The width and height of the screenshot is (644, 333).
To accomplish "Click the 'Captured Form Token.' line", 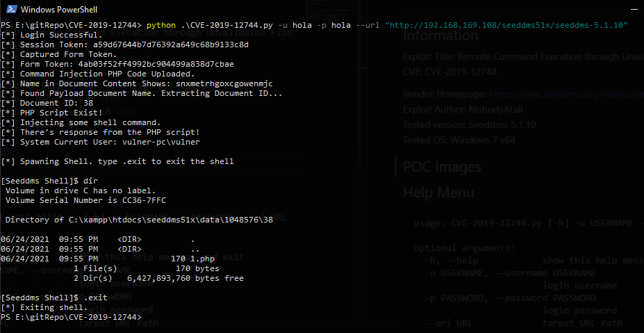I will click(x=59, y=54).
